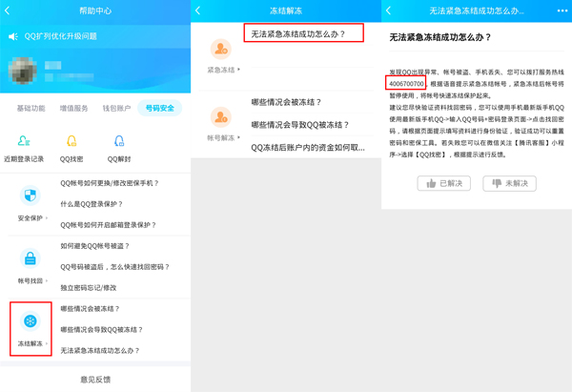Expand the 帐号找回 category label
Viewport: 572px width, 392px height.
click(32, 281)
